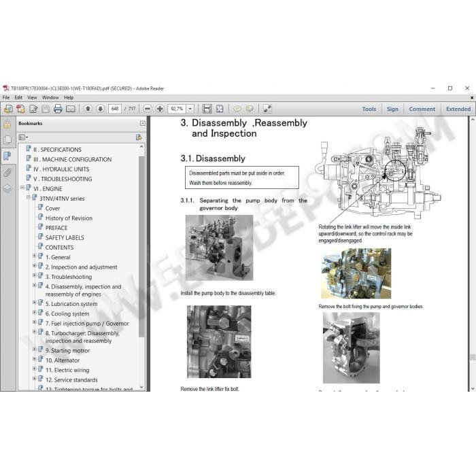Select the 12. Service standards bookmark
476x476 pixels.
[71, 379]
